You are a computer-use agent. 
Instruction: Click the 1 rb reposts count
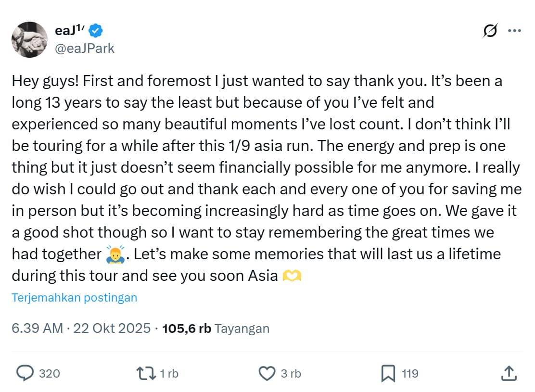[x=168, y=373]
